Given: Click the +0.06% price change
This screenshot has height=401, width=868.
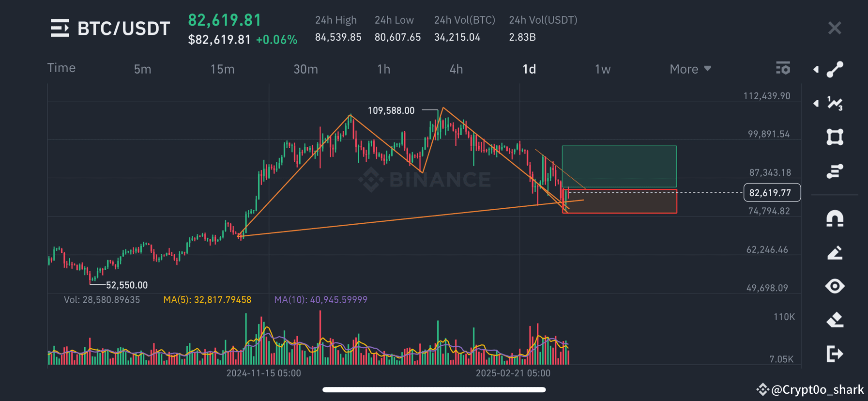Looking at the screenshot, I should pyautogui.click(x=277, y=40).
